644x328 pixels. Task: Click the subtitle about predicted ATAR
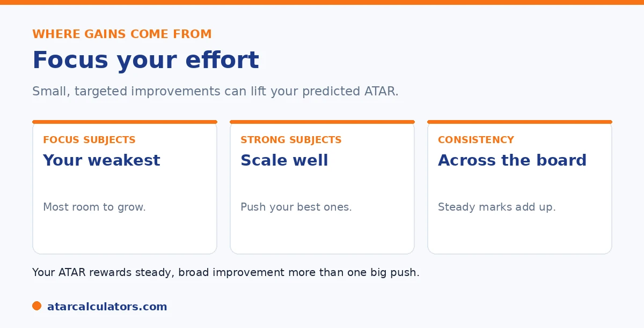point(215,92)
